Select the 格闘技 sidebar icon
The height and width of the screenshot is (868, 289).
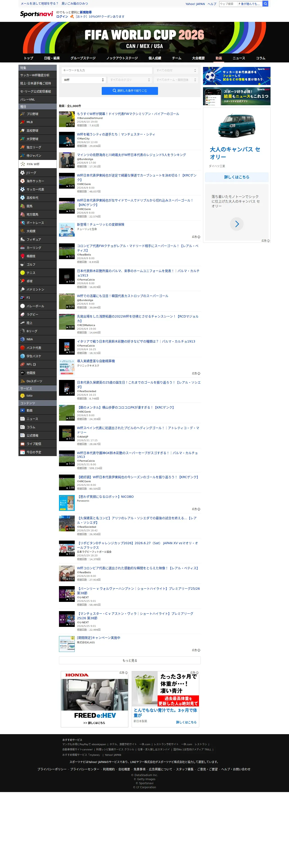[23, 256]
